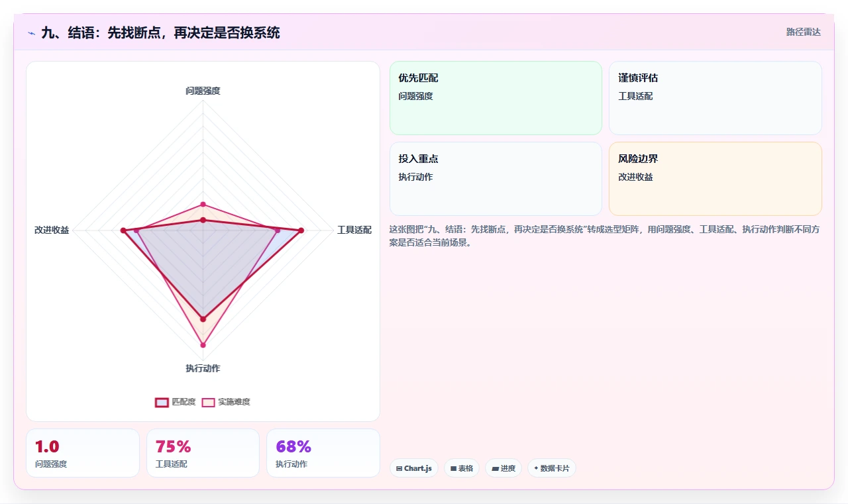This screenshot has width=848, height=504.
Task: Click the icon on the Chart.js chip
Action: 399,468
